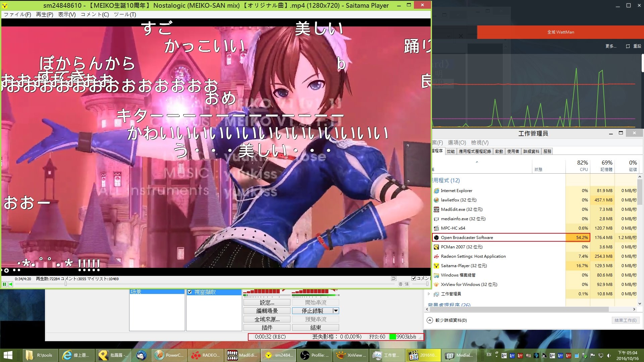Select lawlietfox (32 位元) process row

(535, 200)
